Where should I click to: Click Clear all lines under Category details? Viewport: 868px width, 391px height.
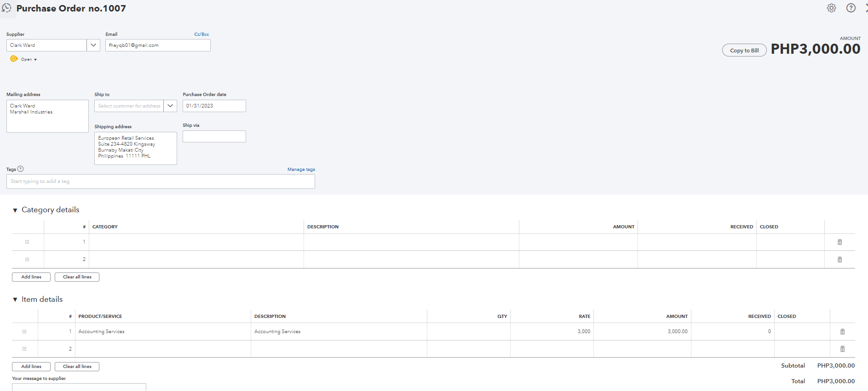click(x=77, y=277)
